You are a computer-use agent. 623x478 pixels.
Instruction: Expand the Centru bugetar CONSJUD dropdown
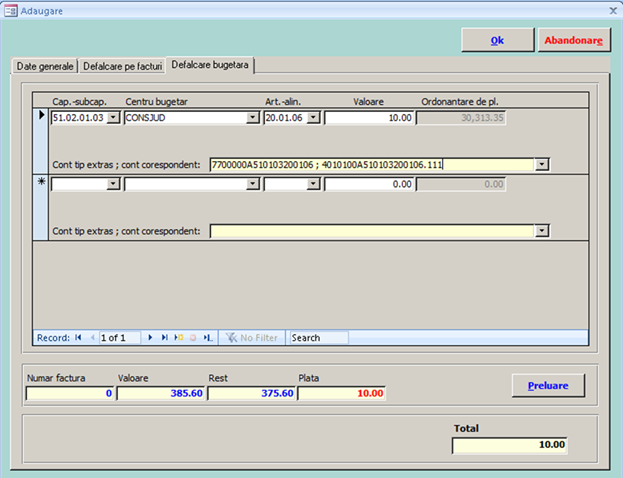(x=253, y=117)
